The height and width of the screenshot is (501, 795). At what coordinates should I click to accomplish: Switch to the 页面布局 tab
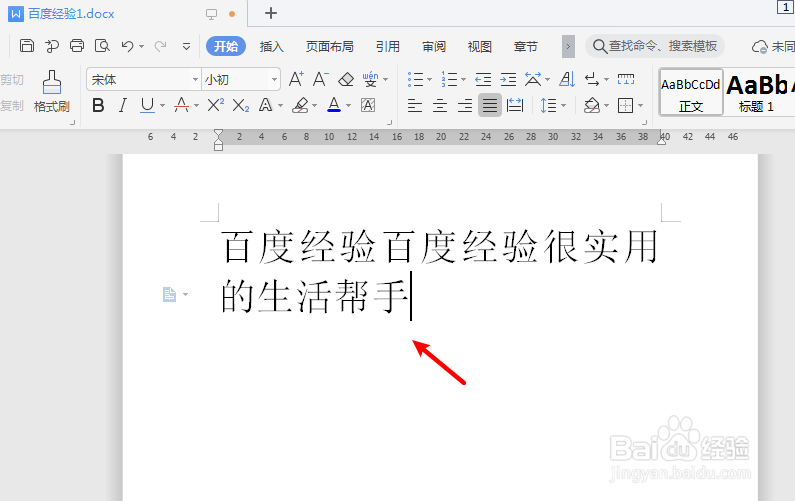click(x=330, y=47)
